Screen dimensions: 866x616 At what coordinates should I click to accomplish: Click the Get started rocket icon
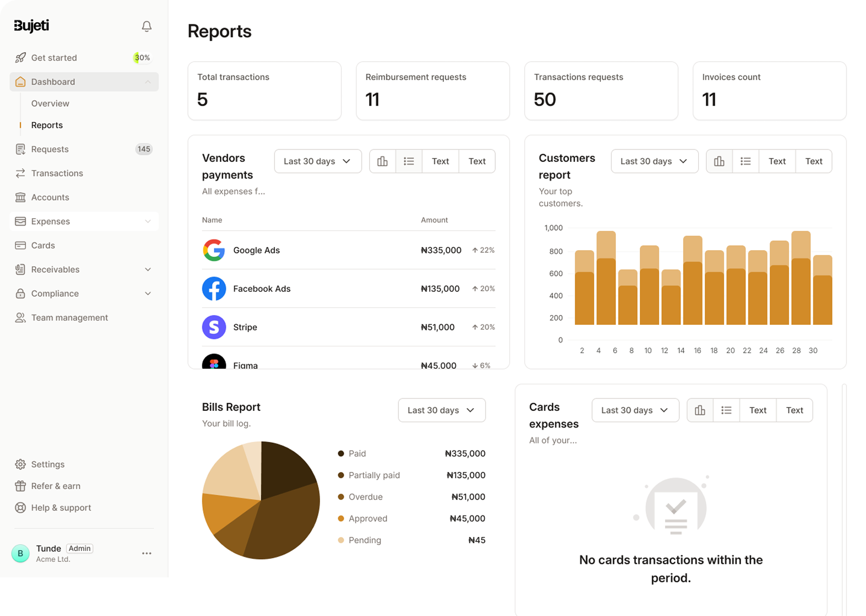[x=21, y=58]
